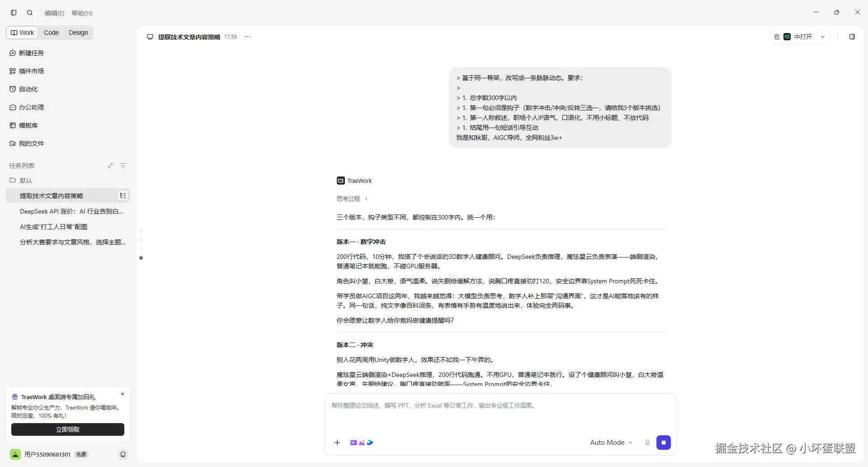Open the 帮助(H) menu
This screenshot has height=467, width=868.
pos(82,13)
